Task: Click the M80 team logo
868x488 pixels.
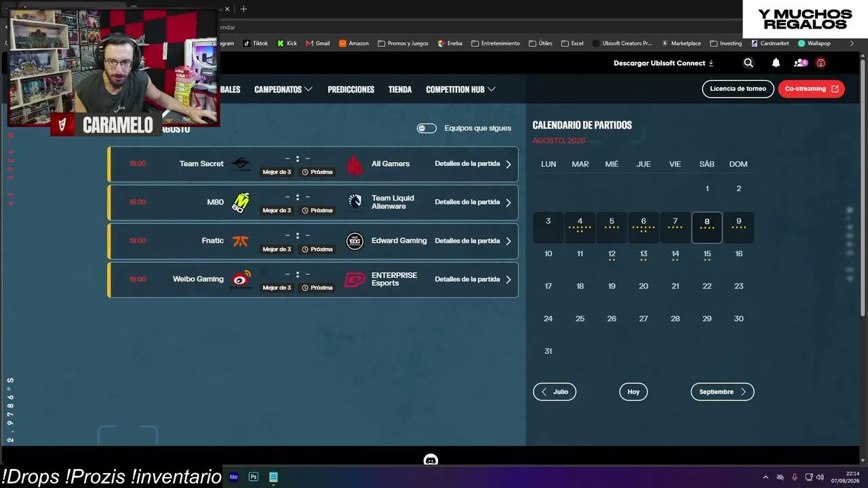Action: (240, 202)
